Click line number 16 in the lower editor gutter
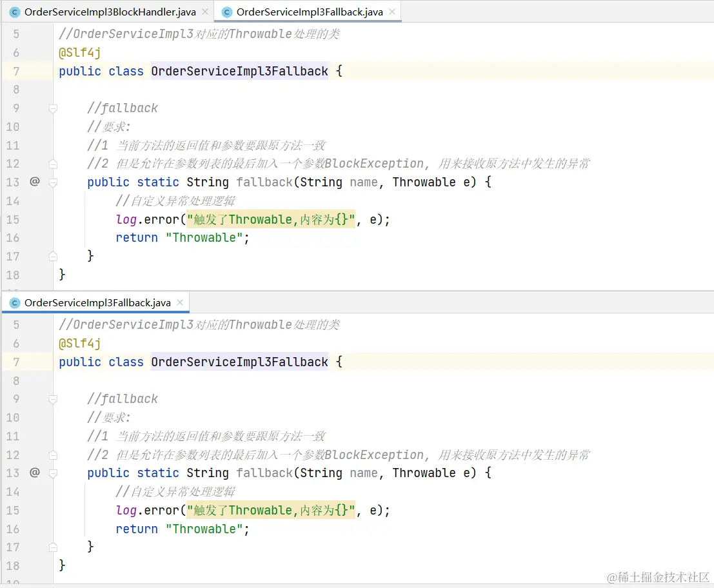The height and width of the screenshot is (588, 714). pyautogui.click(x=13, y=529)
